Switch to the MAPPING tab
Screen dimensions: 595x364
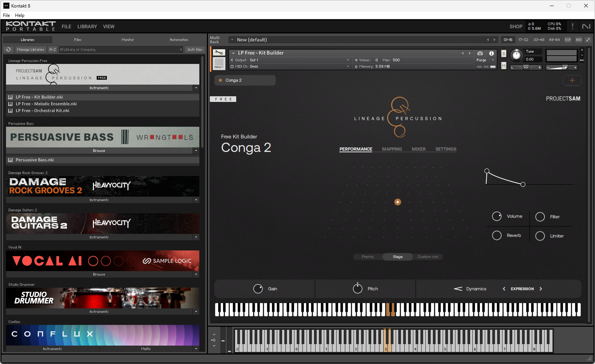(x=392, y=149)
